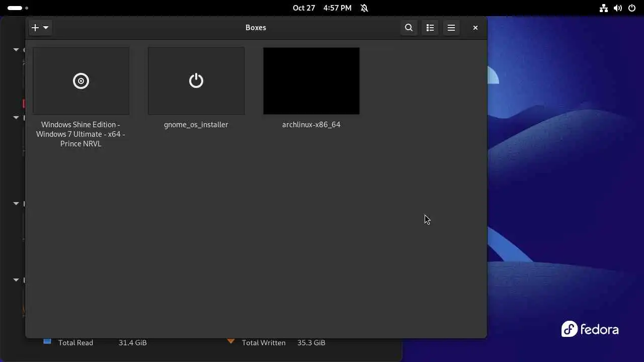This screenshot has width=644, height=362.
Task: Select the gnome_os_installer name label
Action: point(196,125)
